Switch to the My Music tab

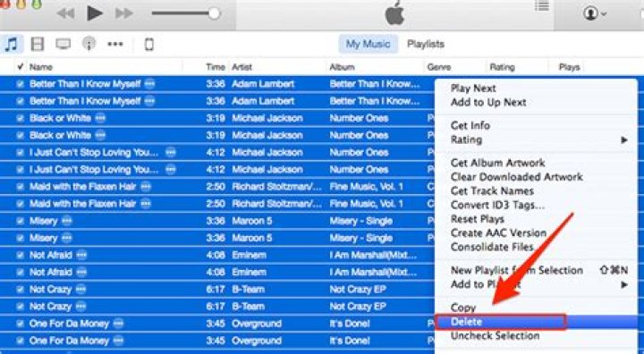(368, 44)
